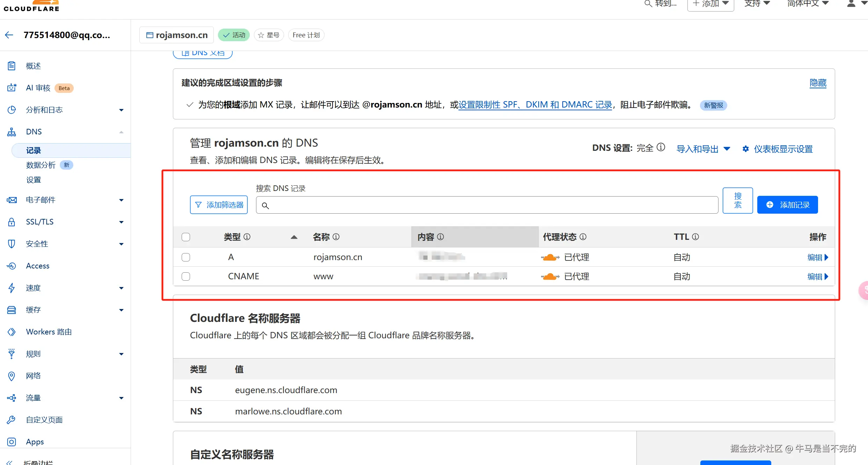This screenshot has width=868, height=465.
Task: Click the magnifier 转到 search icon in header
Action: coord(648,3)
